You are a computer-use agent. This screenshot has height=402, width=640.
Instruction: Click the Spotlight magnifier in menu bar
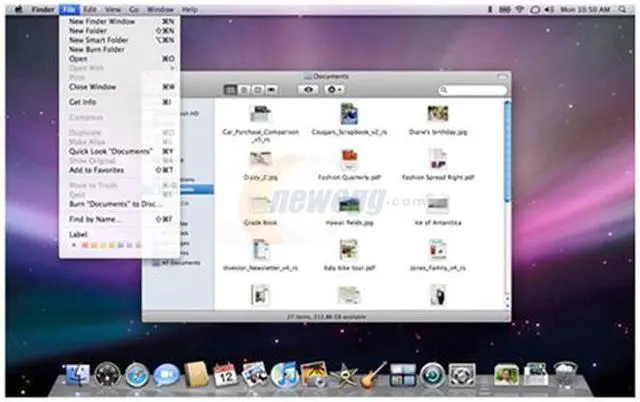click(622, 9)
